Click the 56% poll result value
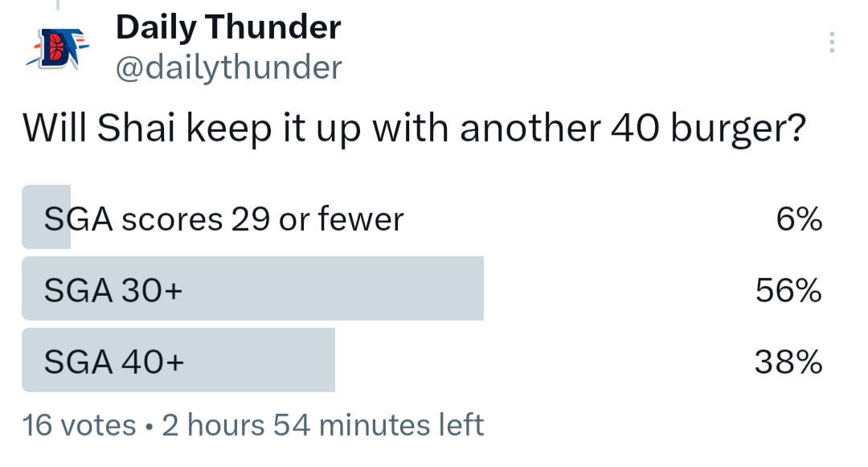 [x=788, y=291]
